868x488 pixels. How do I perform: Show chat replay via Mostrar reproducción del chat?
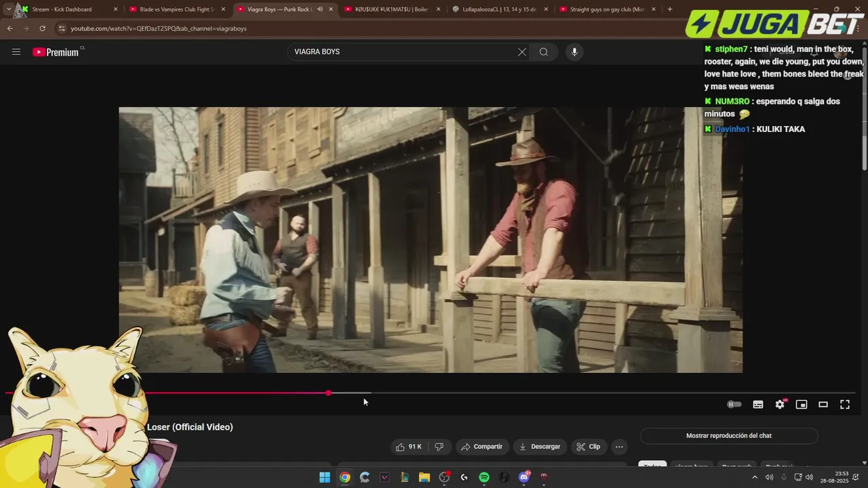pos(729,436)
